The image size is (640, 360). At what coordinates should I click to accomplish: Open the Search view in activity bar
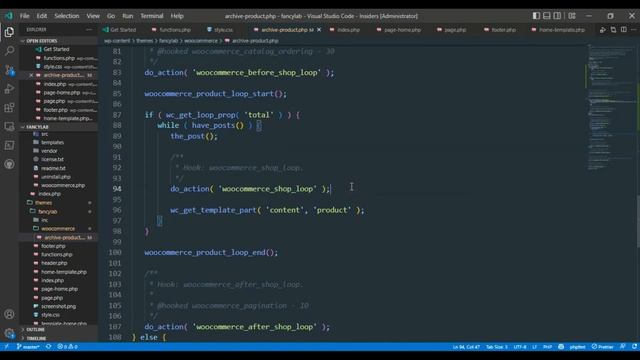[9, 51]
